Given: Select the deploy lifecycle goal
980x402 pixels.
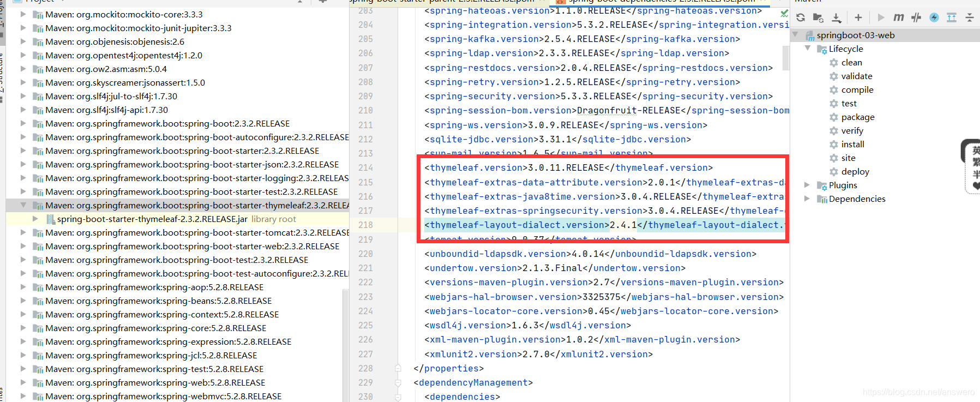Looking at the screenshot, I should (x=856, y=172).
